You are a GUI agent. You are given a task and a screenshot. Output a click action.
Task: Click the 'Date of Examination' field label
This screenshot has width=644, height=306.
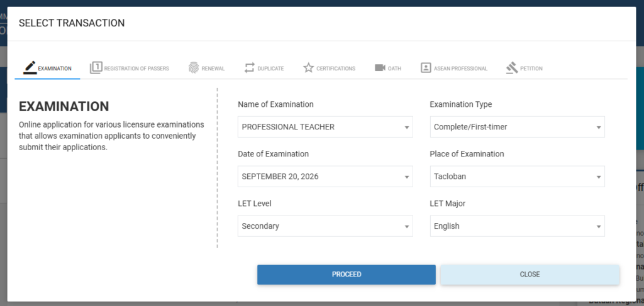point(273,154)
